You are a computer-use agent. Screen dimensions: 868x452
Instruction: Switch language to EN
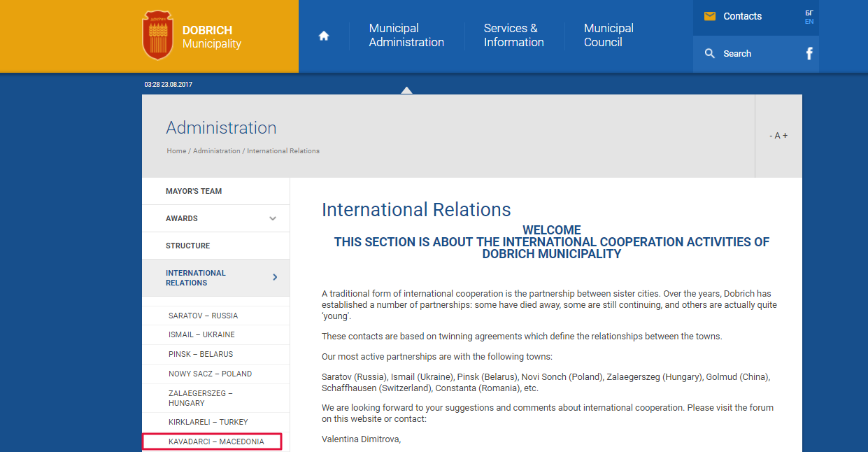809,22
